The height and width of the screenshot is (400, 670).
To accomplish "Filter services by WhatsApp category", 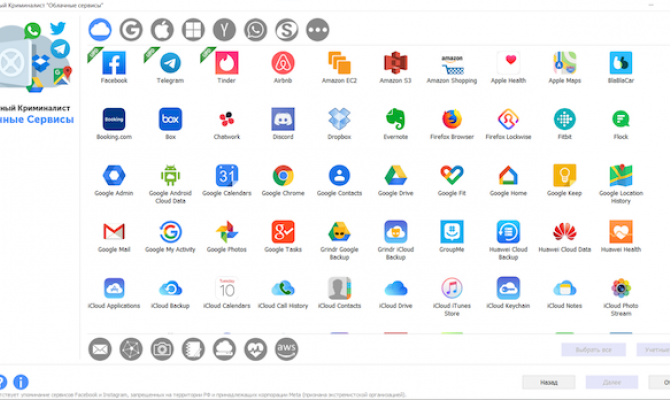I will click(x=256, y=30).
